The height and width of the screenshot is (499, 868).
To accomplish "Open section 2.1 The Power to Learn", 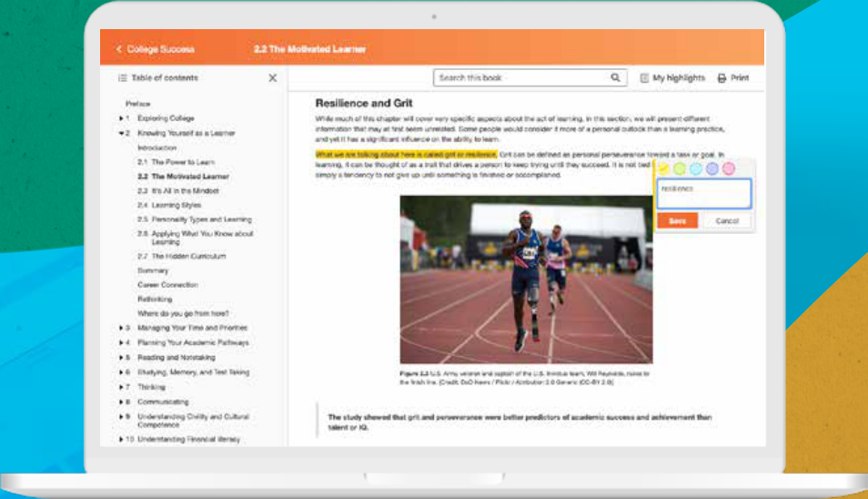I will pyautogui.click(x=176, y=162).
